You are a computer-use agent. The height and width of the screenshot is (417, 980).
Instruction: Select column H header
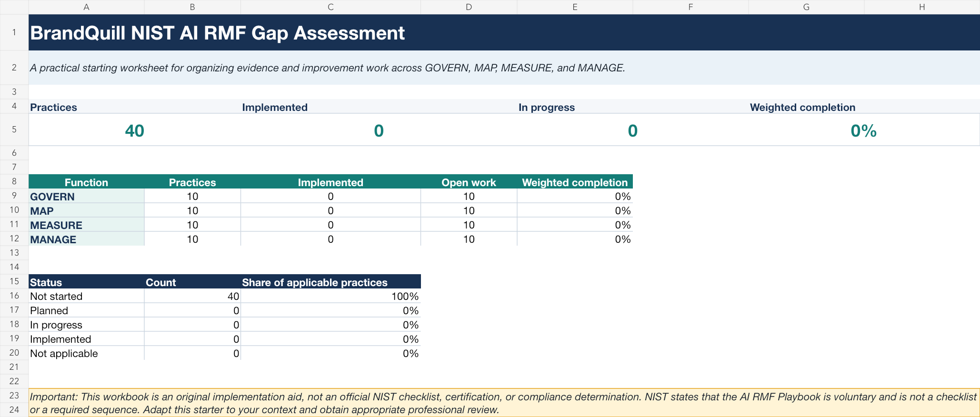[x=922, y=7]
